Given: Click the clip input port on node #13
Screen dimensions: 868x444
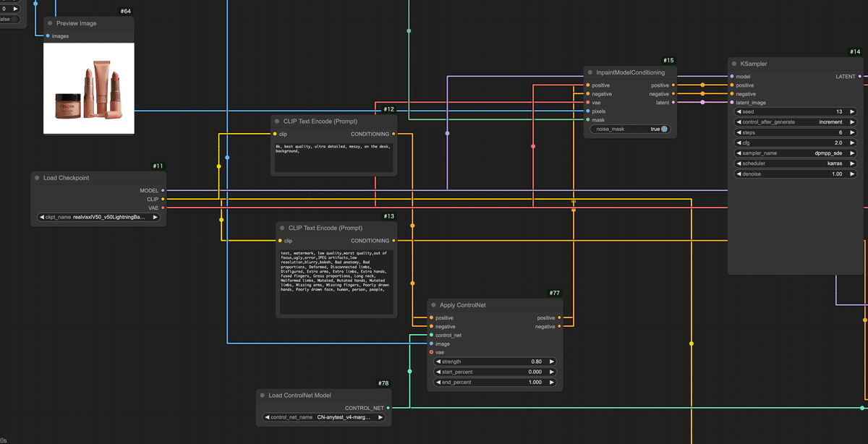Looking at the screenshot, I should point(280,241).
